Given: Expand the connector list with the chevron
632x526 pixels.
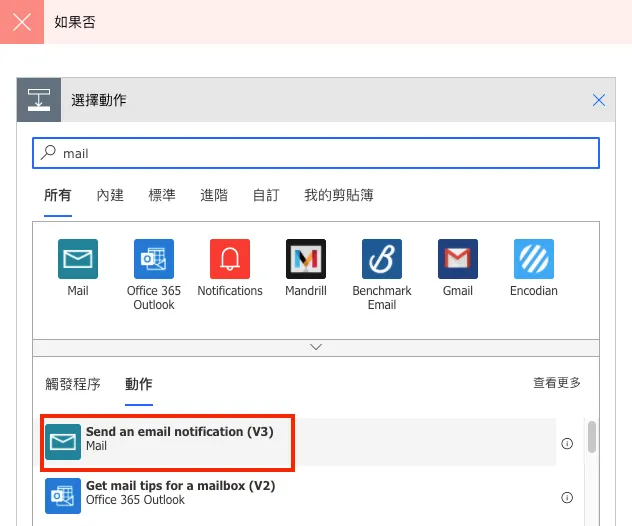Looking at the screenshot, I should coord(316,347).
